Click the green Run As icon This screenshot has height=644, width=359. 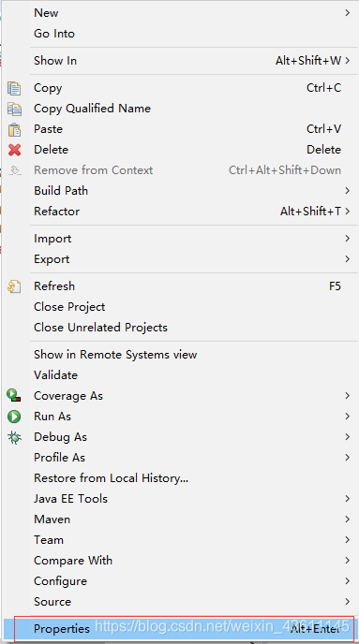[14, 417]
